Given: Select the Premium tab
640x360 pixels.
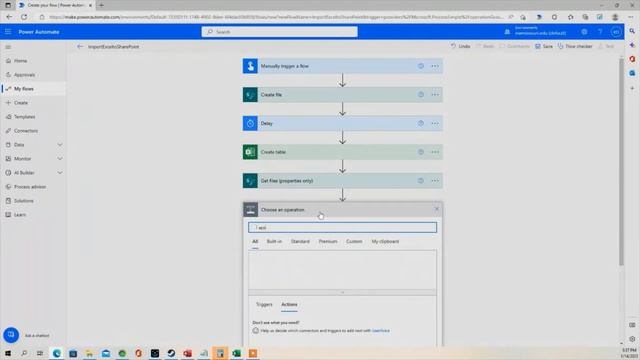Looking at the screenshot, I should tap(328, 242).
